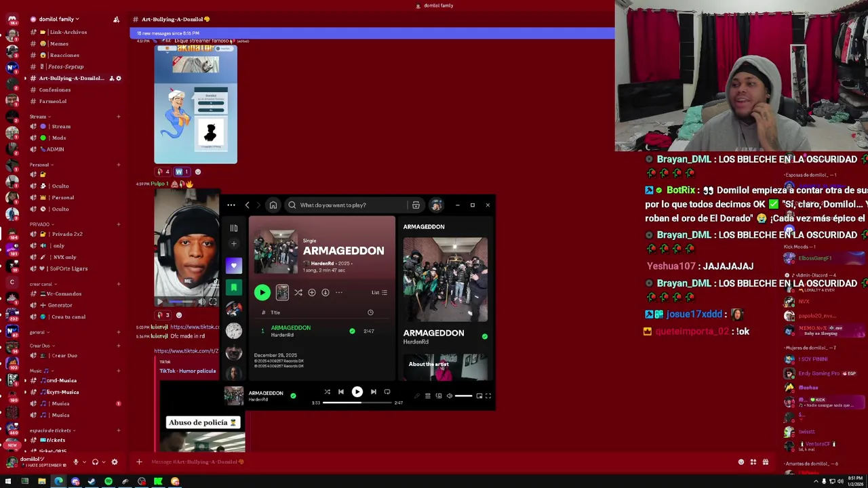868x488 pixels.
Task: Open Discord attachment plus button
Action: pyautogui.click(x=139, y=462)
